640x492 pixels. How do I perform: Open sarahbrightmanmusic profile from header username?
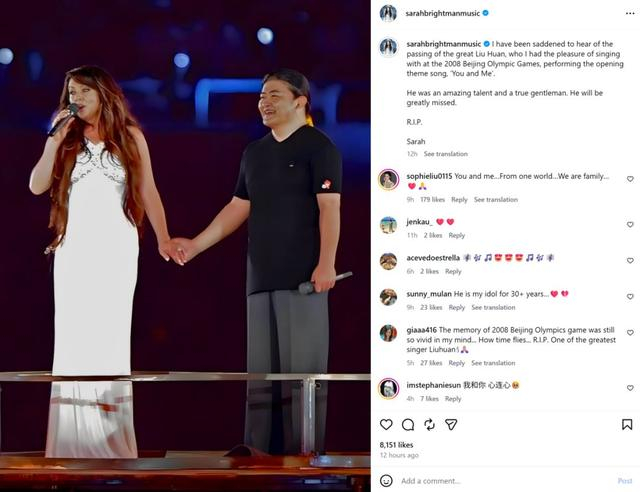(x=442, y=13)
